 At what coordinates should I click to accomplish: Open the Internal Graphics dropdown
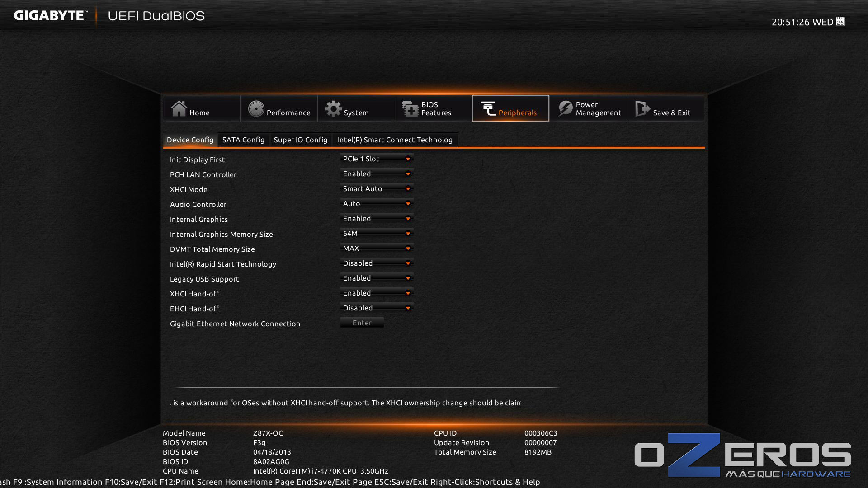377,219
